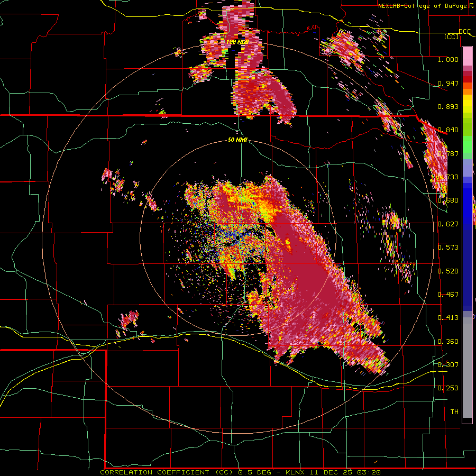
Task: Click the CORRELATION COEFFICIENT (CC) caption text
Action: (167, 472)
